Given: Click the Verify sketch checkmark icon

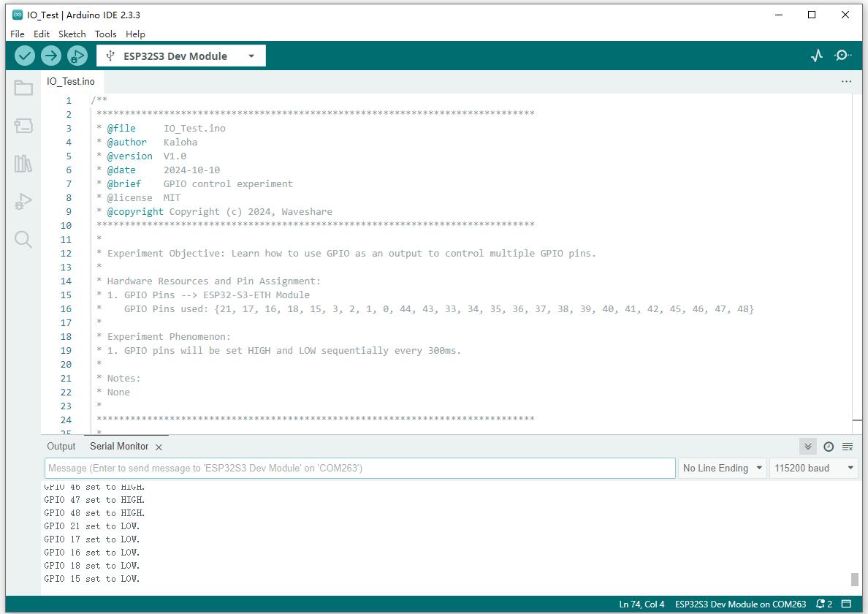Looking at the screenshot, I should 25,56.
